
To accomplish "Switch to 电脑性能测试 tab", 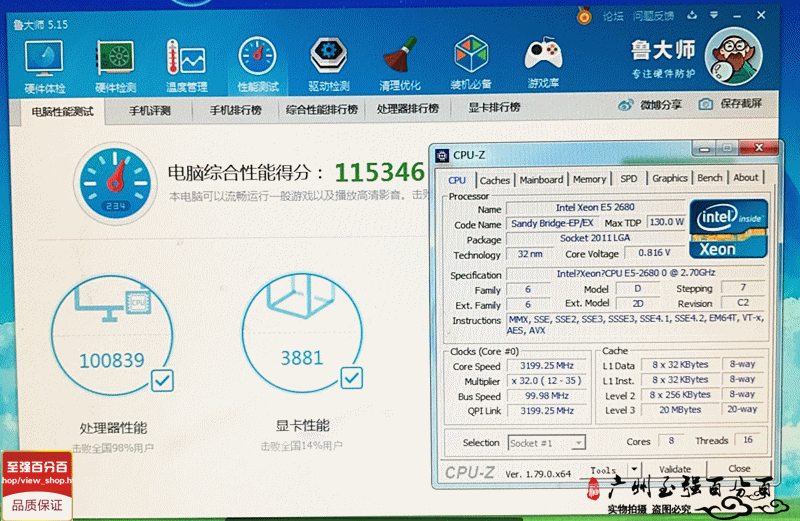I will 62,111.
